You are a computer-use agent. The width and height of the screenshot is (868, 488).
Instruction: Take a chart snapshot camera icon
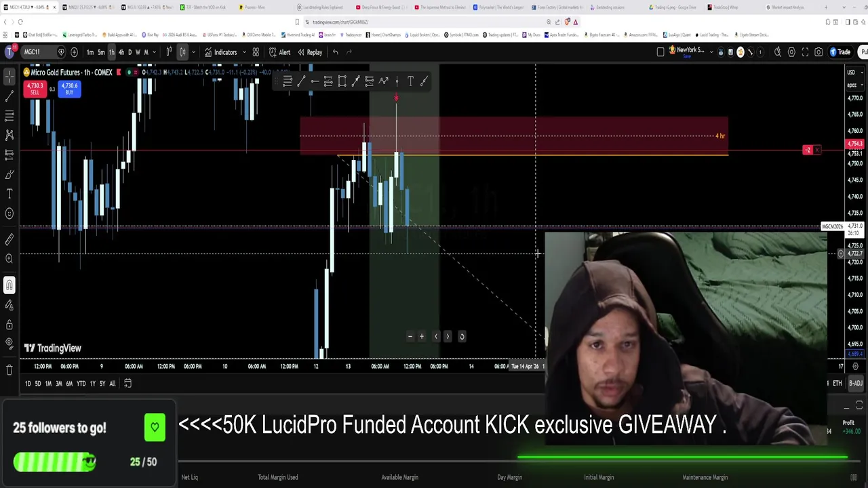tap(818, 52)
